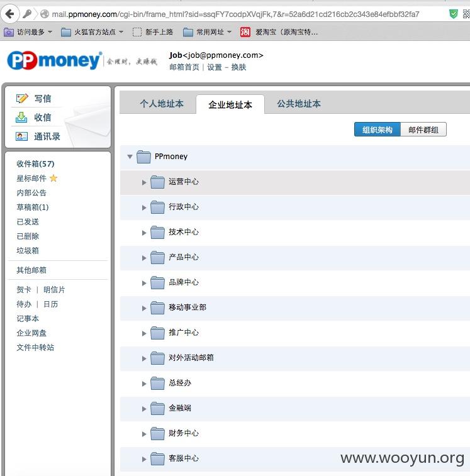Viewport: 470px width, 476px height.
Task: Open 收件箱(57) folder
Action: 35,164
